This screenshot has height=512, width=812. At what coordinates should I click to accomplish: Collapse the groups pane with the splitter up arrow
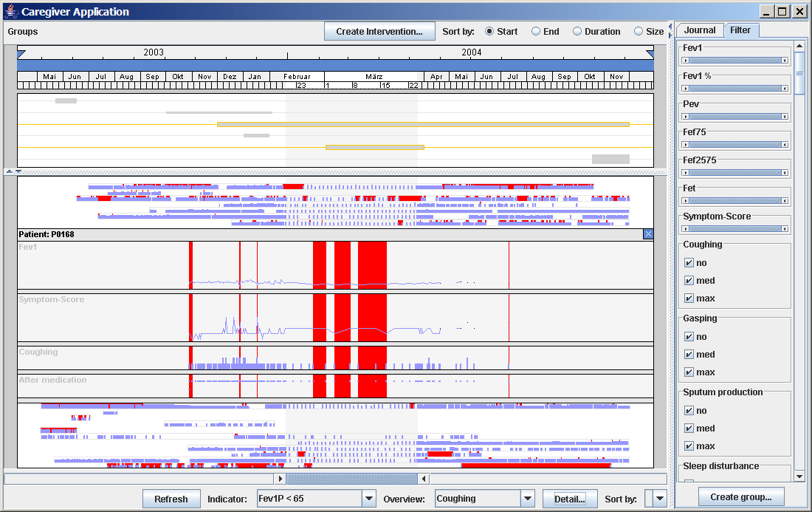coord(8,171)
